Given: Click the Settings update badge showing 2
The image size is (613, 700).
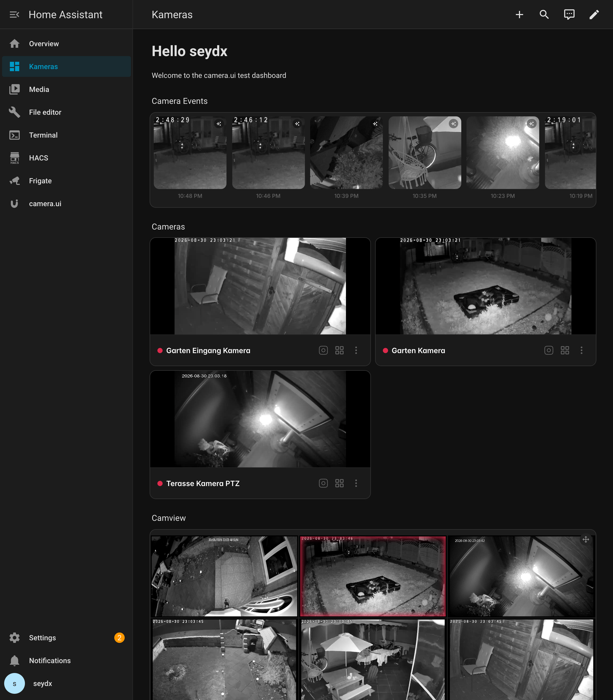Looking at the screenshot, I should (x=119, y=638).
